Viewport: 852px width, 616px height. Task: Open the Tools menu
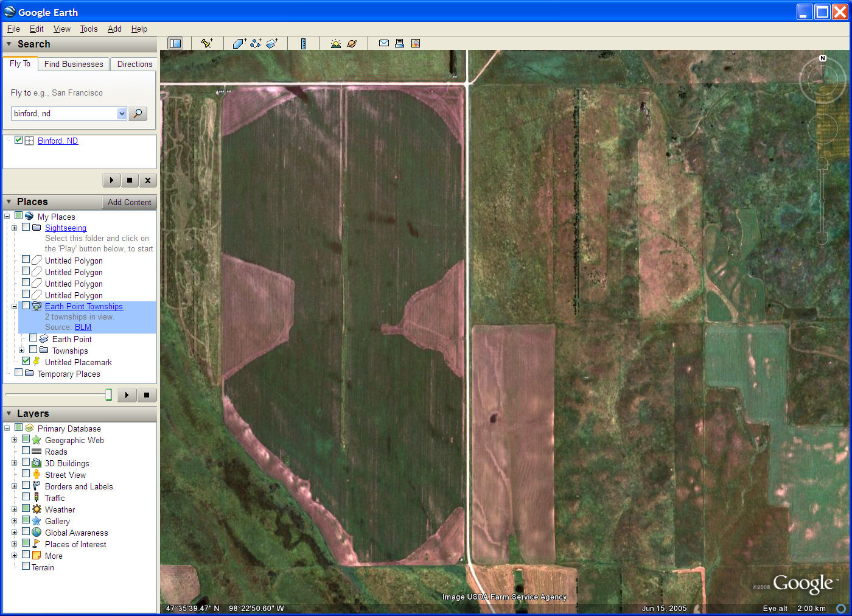(x=89, y=29)
